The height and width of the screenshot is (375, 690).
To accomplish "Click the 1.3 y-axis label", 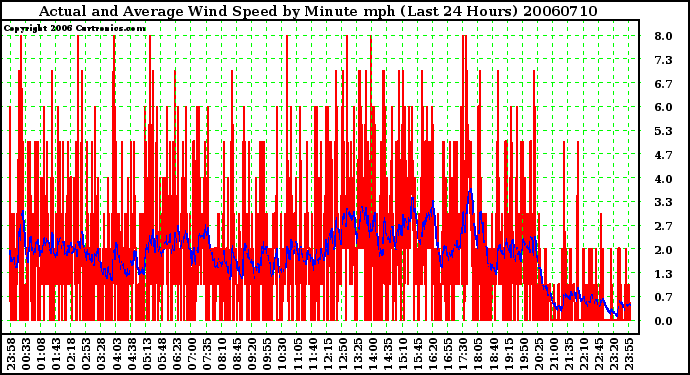I will click(x=663, y=274).
